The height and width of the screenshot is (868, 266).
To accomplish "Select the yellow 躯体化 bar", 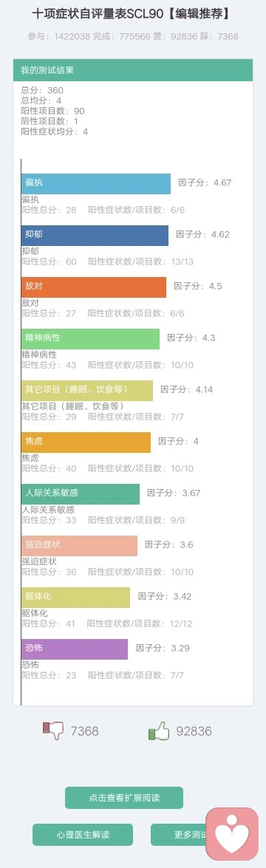I will (76, 598).
